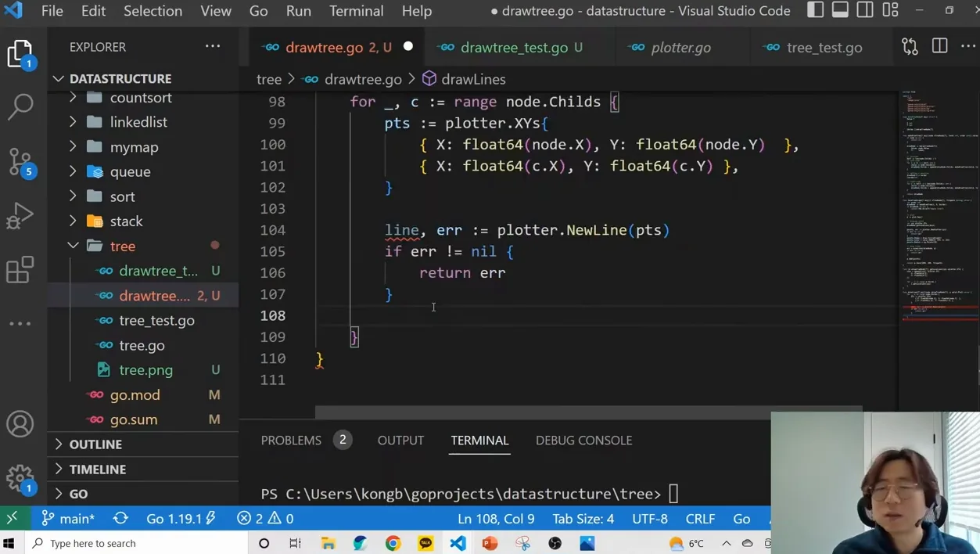
Task: Show additional activity bar views ellipsis
Action: tap(20, 323)
